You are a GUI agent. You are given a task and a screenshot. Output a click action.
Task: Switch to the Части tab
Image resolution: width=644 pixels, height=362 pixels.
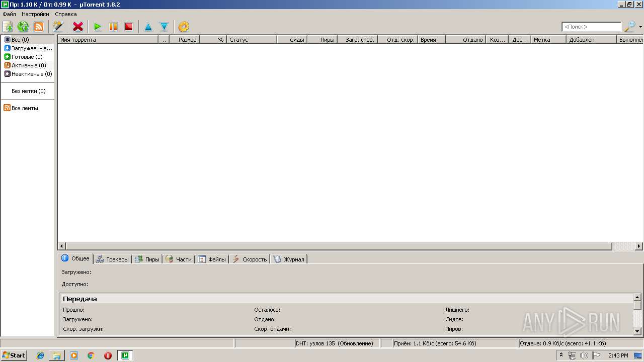click(179, 259)
